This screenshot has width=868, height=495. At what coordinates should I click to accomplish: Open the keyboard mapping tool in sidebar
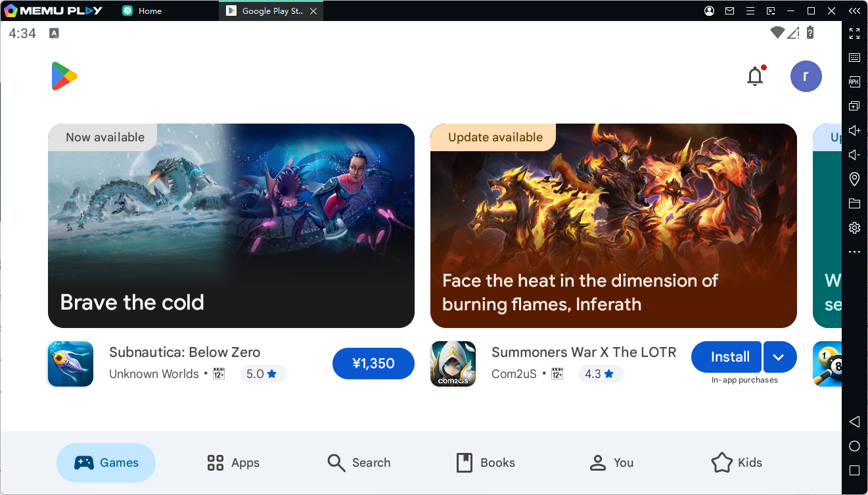pos(854,58)
